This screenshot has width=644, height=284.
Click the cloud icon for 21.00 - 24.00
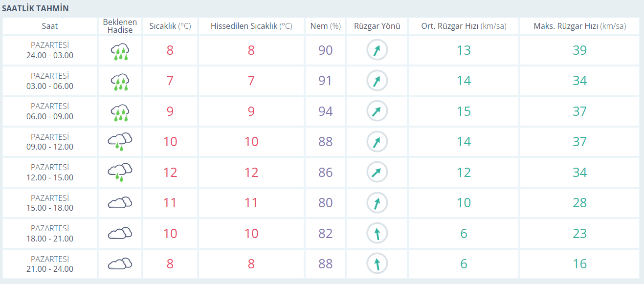click(x=120, y=264)
